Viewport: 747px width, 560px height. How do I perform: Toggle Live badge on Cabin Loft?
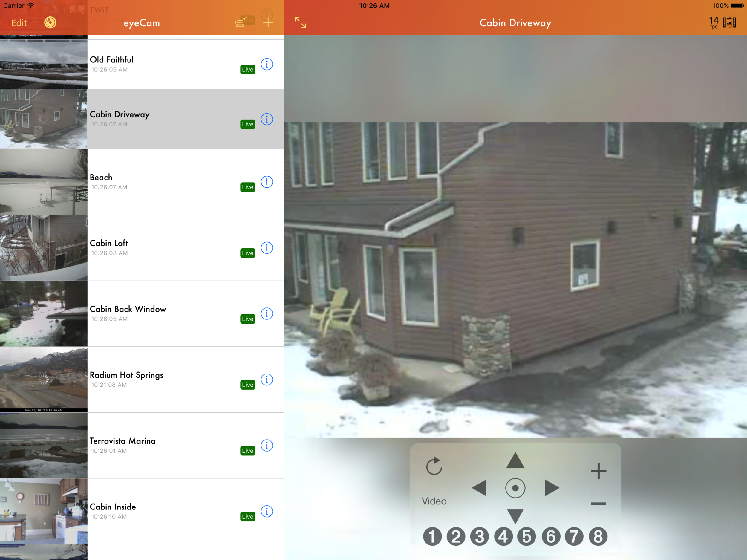247,253
